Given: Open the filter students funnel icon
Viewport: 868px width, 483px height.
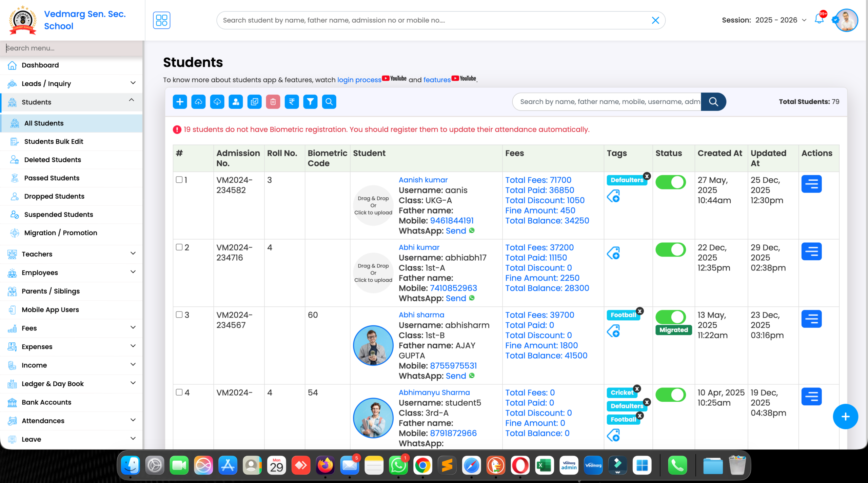Looking at the screenshot, I should click(x=310, y=101).
